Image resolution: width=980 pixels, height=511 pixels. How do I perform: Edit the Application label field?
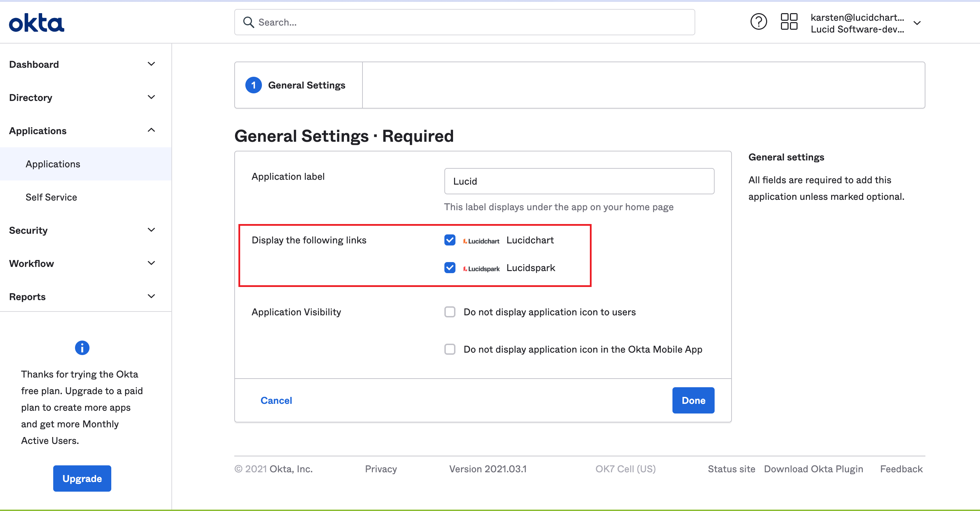click(579, 181)
